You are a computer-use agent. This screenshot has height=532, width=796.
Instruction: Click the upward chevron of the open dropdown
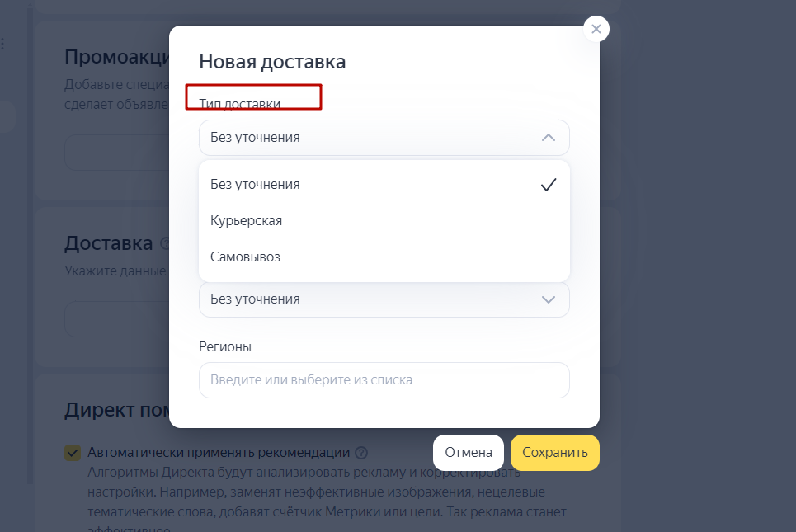[x=549, y=138]
